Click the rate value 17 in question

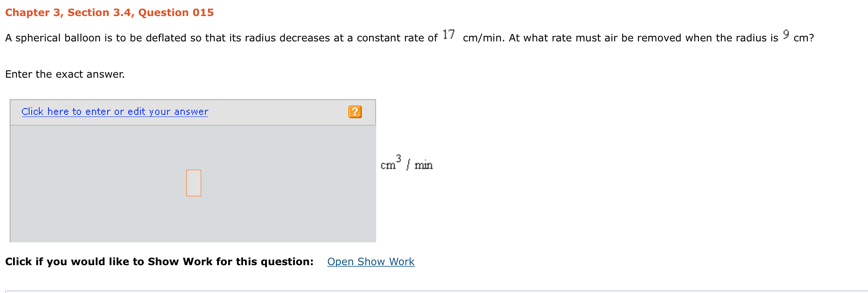pyautogui.click(x=449, y=35)
